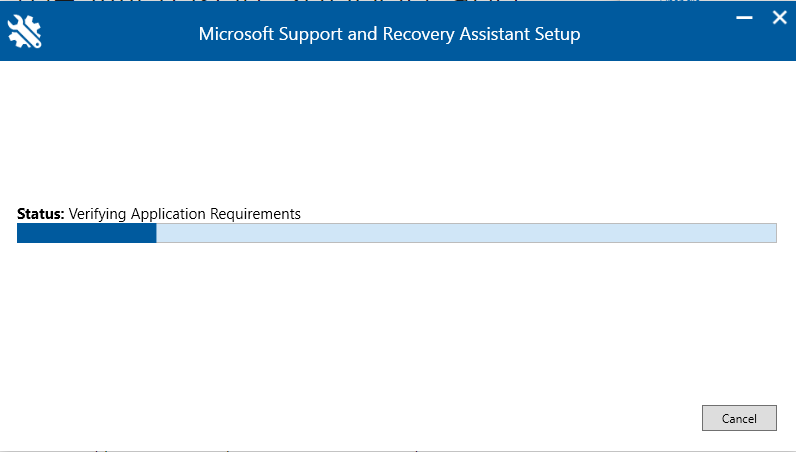
Task: Select the bold "Status:" label
Action: point(41,214)
